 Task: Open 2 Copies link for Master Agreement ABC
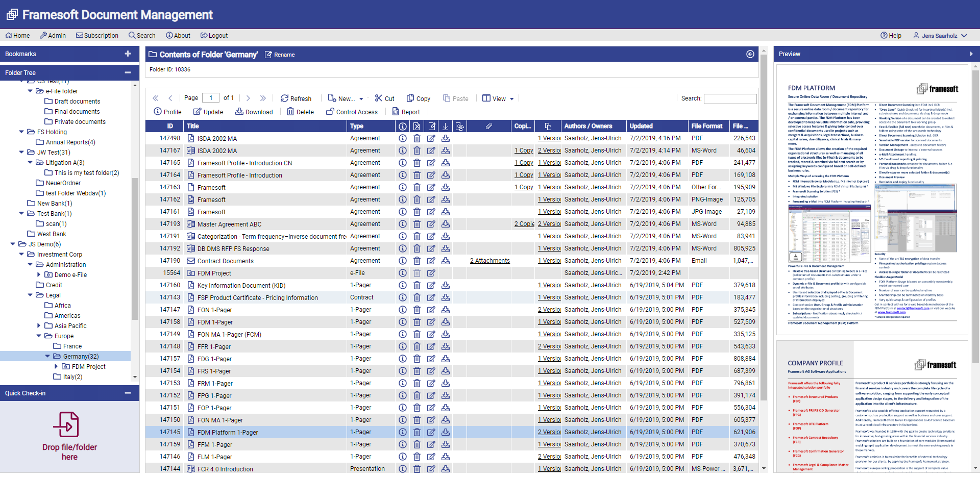[524, 224]
